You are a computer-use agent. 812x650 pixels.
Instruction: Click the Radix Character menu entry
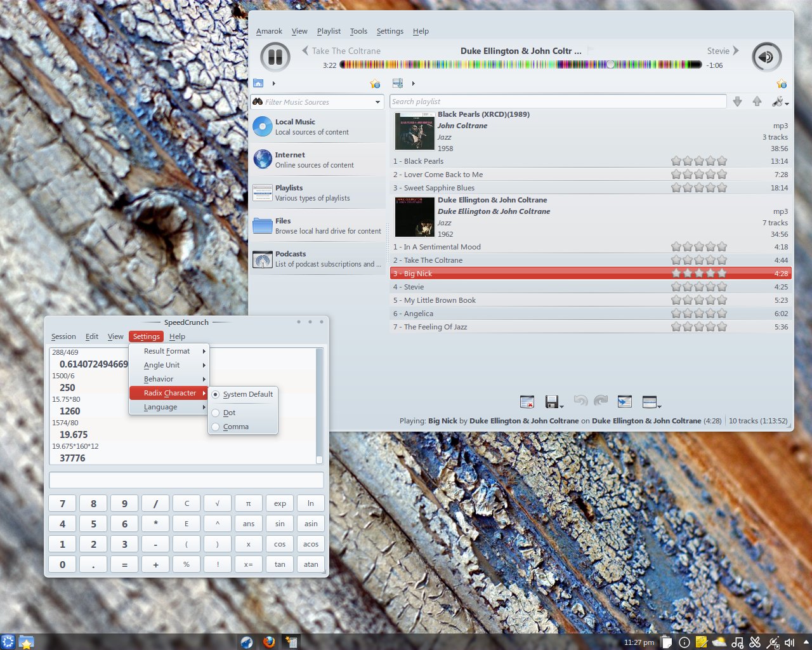coord(169,393)
